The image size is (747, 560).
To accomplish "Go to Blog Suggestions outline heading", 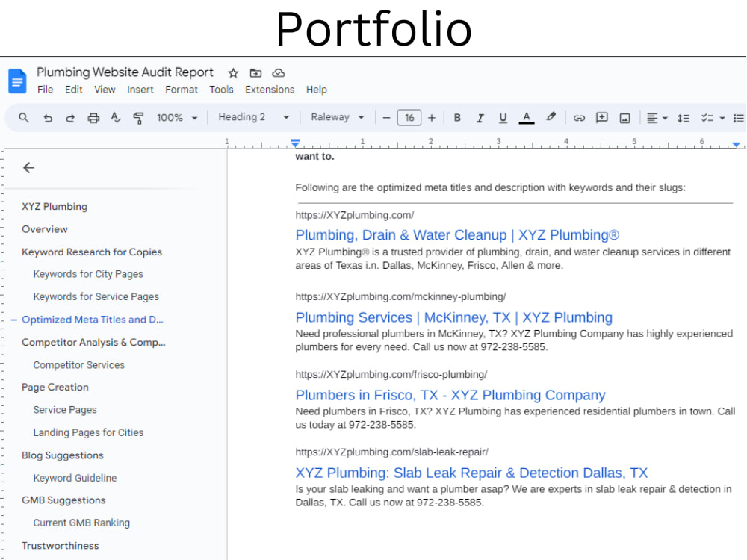I will coord(63,455).
